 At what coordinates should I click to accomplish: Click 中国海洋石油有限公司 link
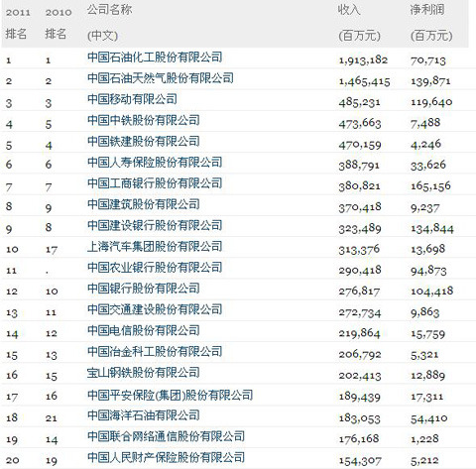(144, 415)
